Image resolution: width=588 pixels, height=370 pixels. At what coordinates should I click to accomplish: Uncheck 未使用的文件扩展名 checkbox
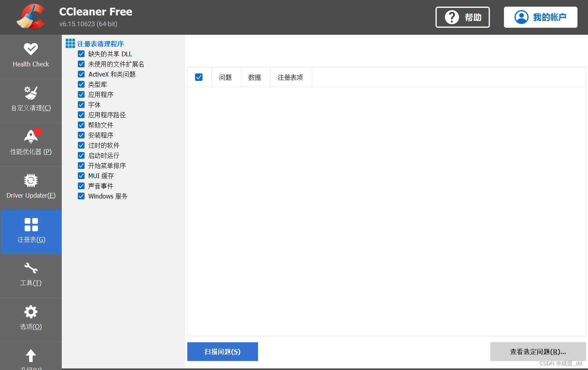pyautogui.click(x=81, y=64)
